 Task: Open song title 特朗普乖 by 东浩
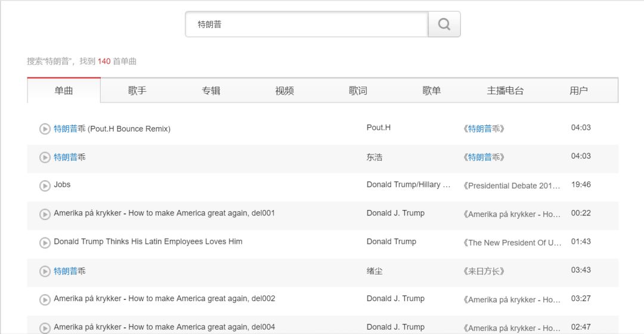click(70, 157)
